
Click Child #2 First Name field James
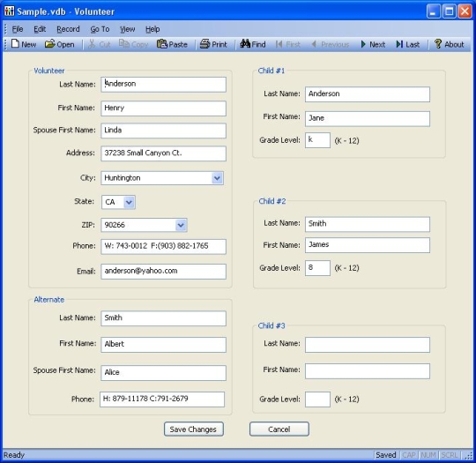368,245
